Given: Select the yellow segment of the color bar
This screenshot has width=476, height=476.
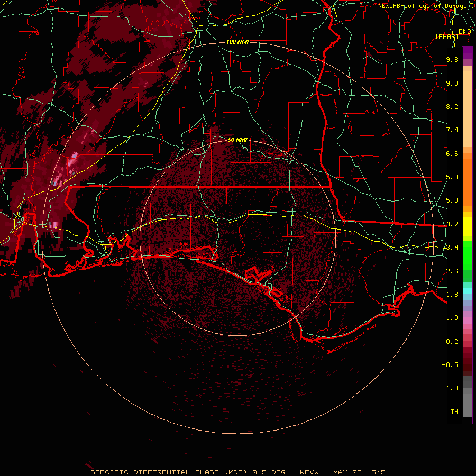Looking at the screenshot, I should click(467, 226).
